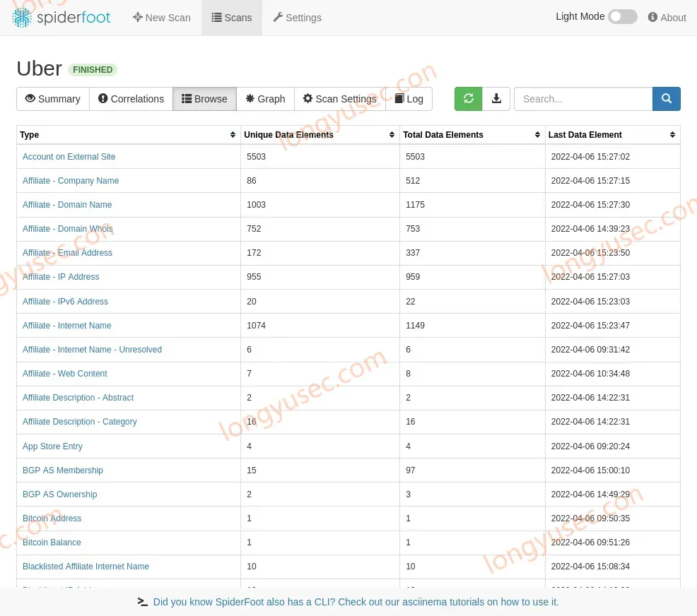Click unique value 1074

[x=256, y=326]
